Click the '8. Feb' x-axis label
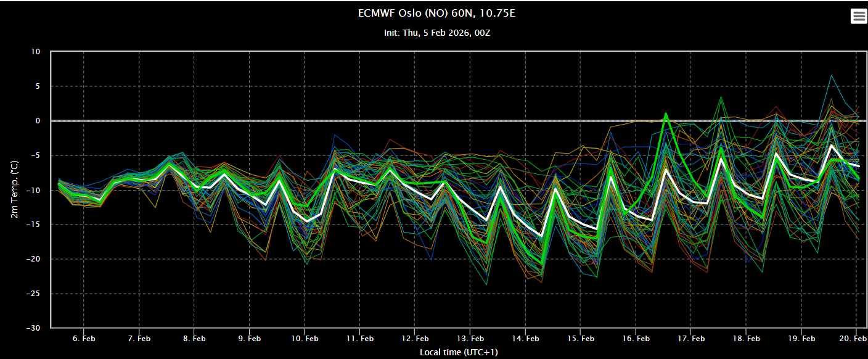 point(194,339)
